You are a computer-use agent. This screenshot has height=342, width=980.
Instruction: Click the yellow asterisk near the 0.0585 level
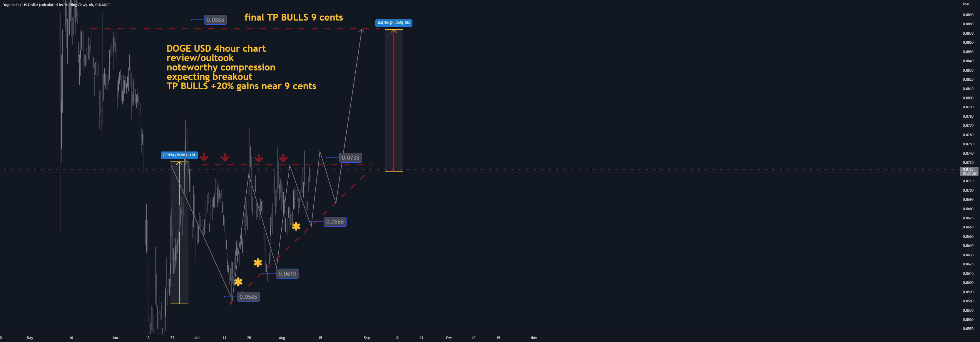point(238,282)
